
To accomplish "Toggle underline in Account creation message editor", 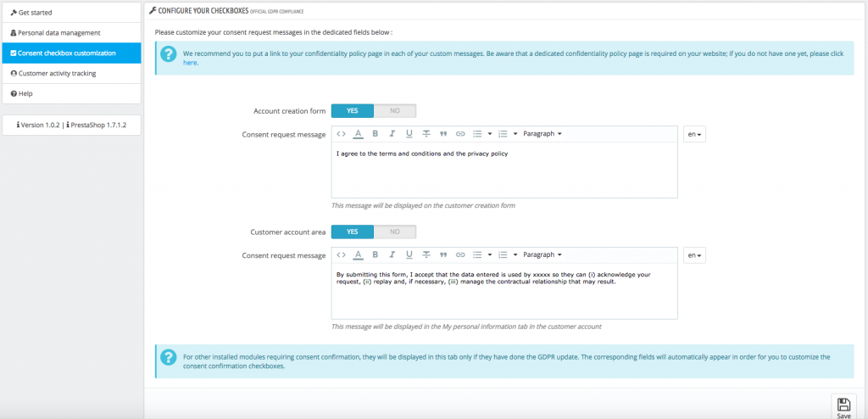I will coord(409,133).
